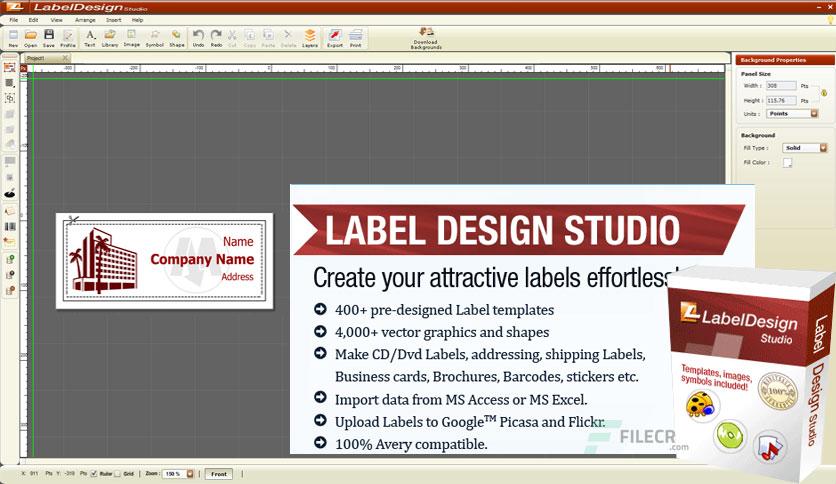Open a file with the Open icon
Screen dimensions: 836x484
[31, 38]
